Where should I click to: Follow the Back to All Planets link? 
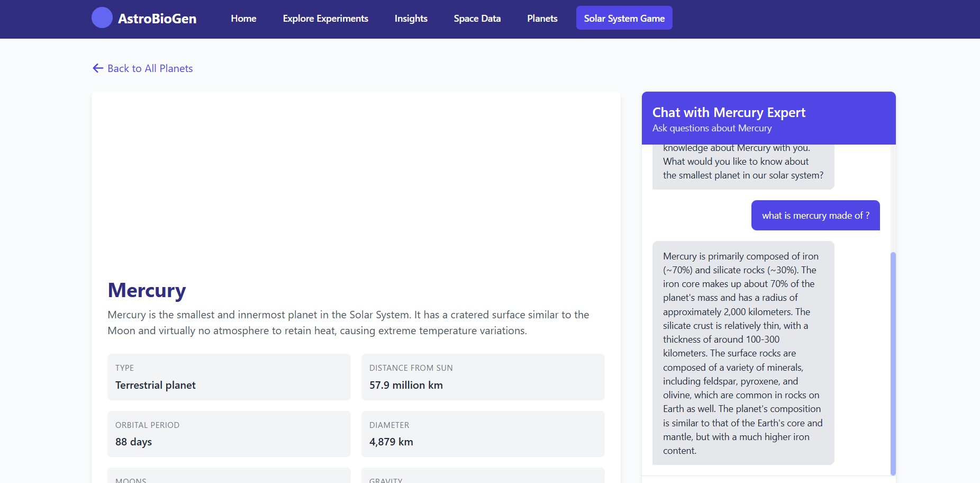click(x=143, y=68)
